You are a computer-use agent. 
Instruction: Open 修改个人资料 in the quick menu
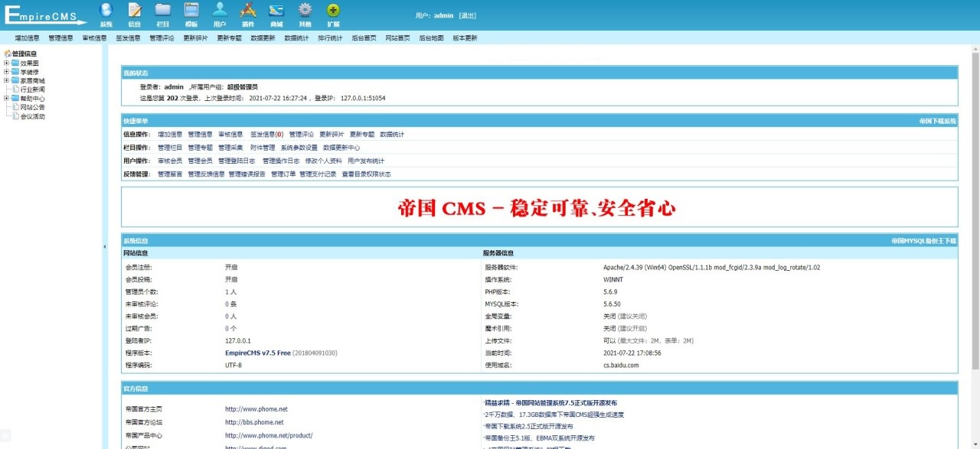point(324,161)
